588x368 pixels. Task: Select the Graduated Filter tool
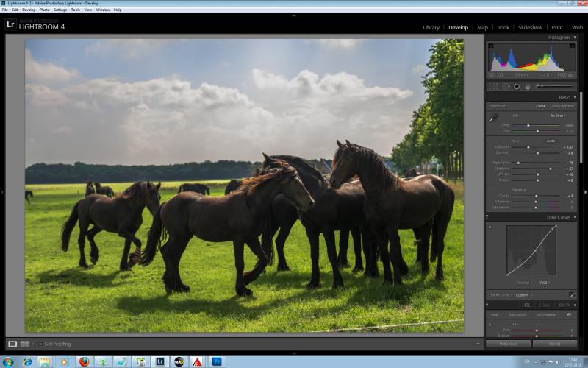[x=527, y=86]
